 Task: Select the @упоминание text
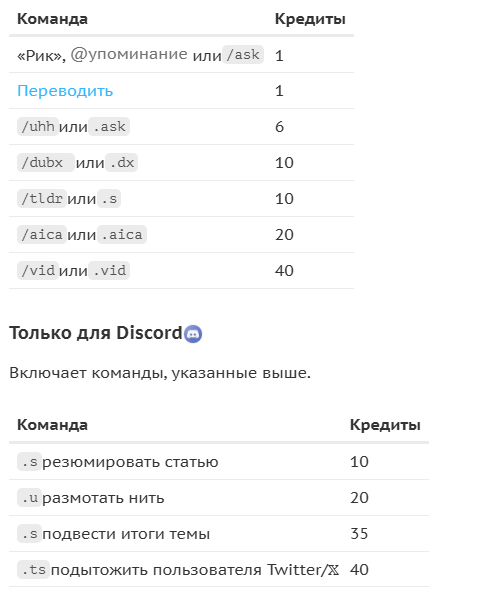click(x=129, y=54)
